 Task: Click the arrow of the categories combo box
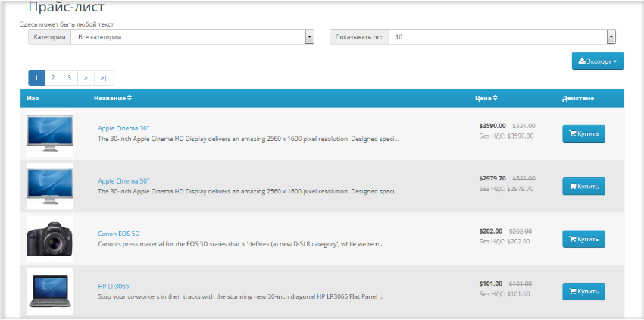pos(310,37)
